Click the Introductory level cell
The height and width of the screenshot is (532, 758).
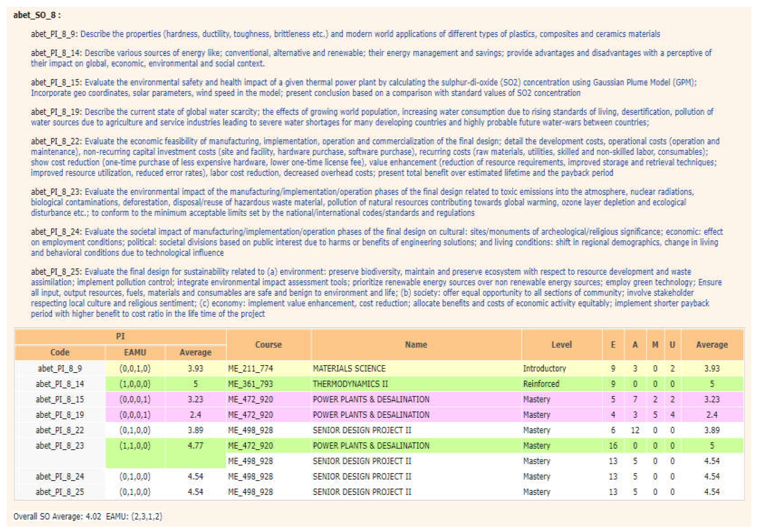point(545,368)
